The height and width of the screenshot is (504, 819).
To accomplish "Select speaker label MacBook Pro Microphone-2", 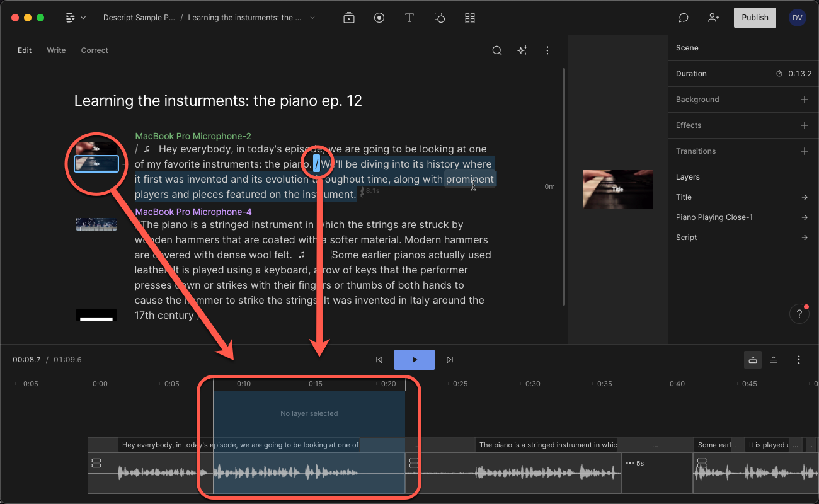I will pos(193,136).
